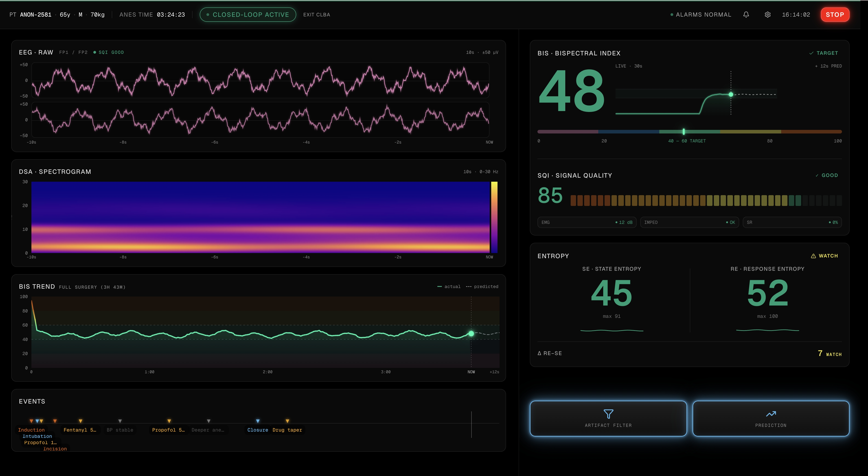
Task: Click the SQI signal quality bar
Action: coord(706,201)
